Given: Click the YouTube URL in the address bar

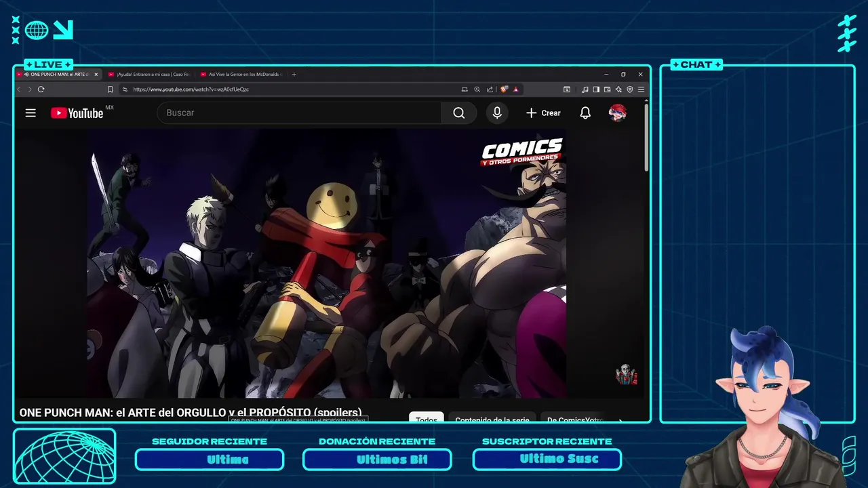Looking at the screenshot, I should click(x=191, y=89).
